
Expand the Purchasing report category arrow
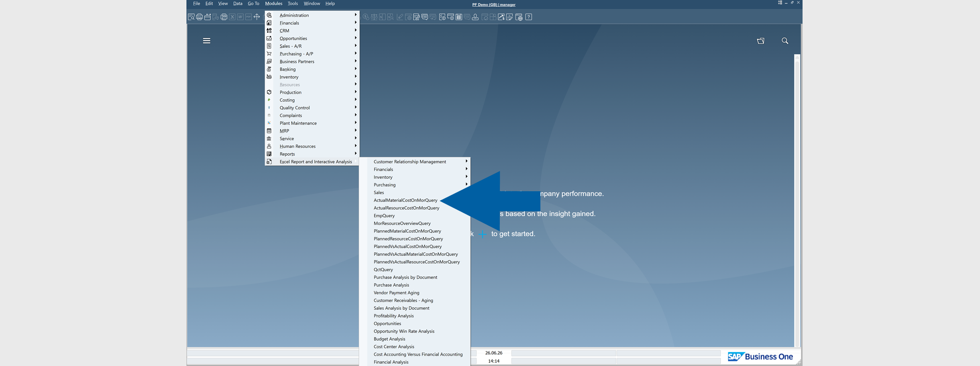[x=467, y=184]
